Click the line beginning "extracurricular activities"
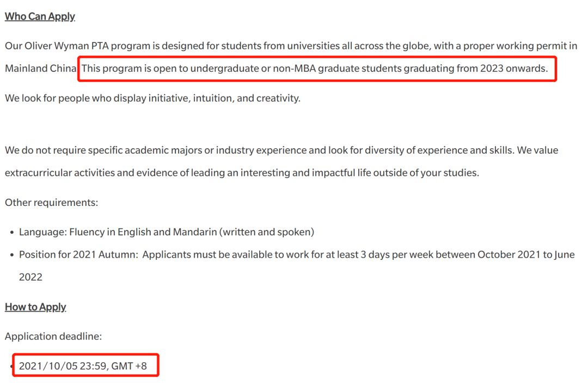 pyautogui.click(x=242, y=173)
